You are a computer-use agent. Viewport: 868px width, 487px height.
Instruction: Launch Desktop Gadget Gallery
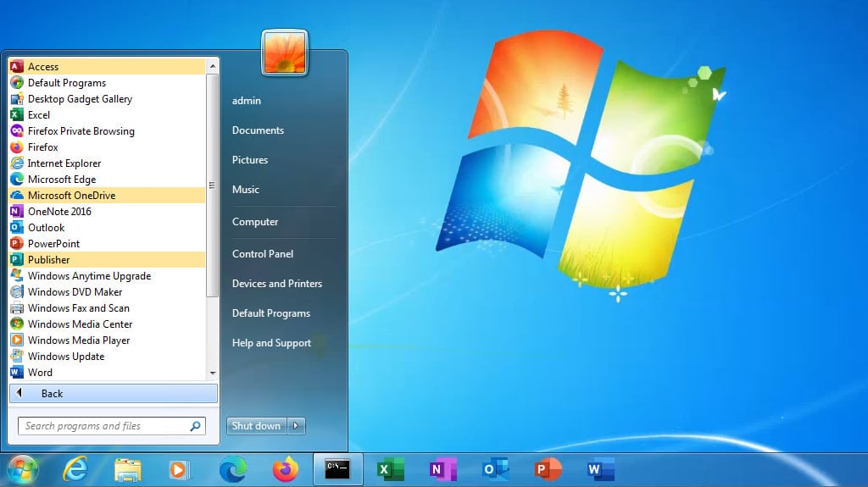pos(108,98)
